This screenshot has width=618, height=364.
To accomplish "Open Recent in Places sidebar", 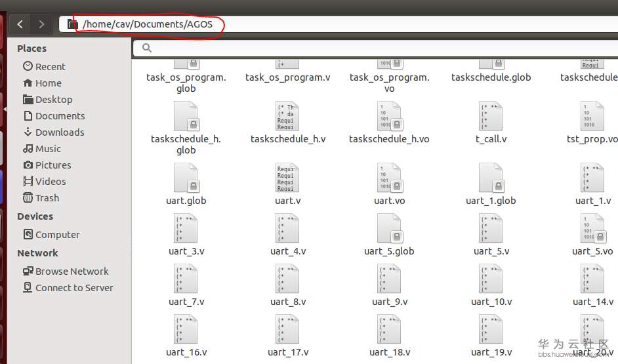I will pyautogui.click(x=44, y=67).
